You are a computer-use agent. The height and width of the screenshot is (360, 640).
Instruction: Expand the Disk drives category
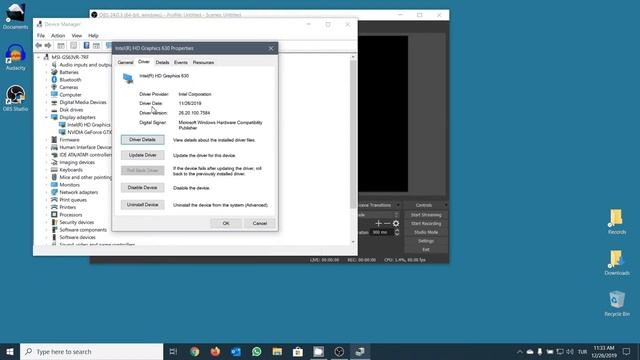[46, 110]
